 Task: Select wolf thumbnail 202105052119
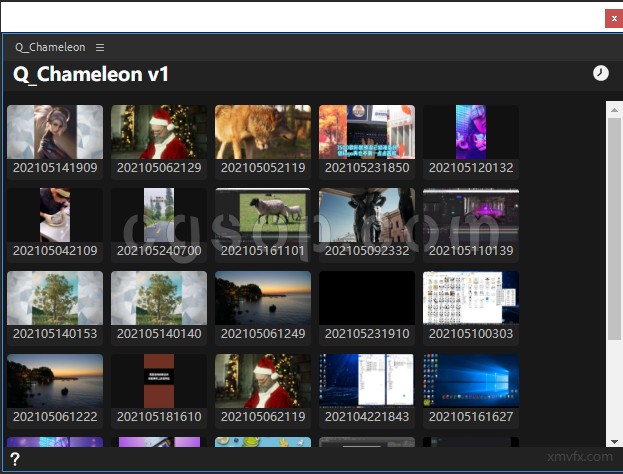coord(263,140)
